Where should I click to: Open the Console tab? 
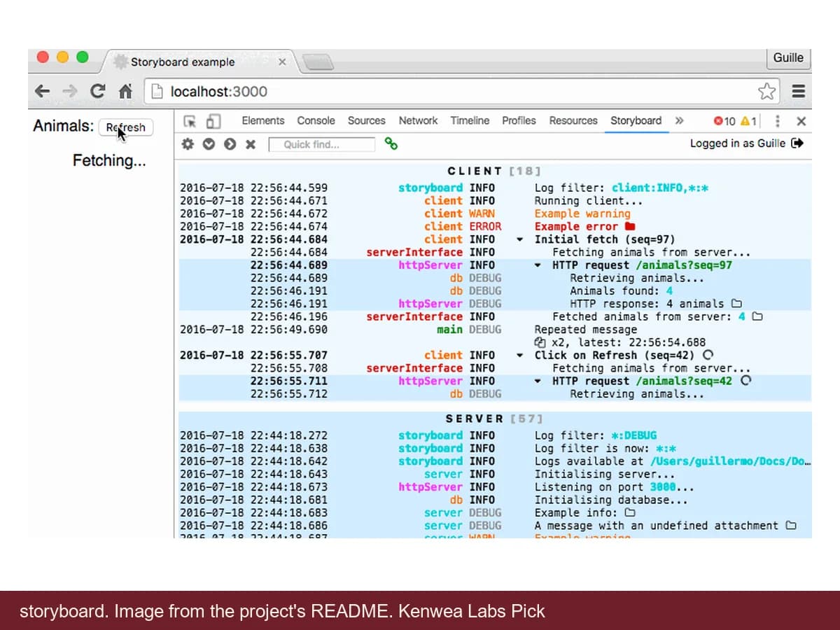(316, 120)
